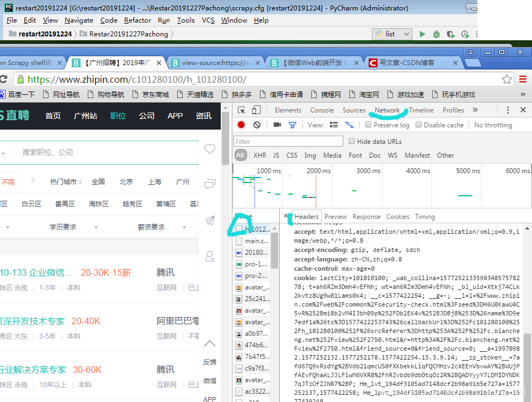Select the pro-1.... request in network list
The height and width of the screenshot is (402, 532).
pyautogui.click(x=253, y=264)
